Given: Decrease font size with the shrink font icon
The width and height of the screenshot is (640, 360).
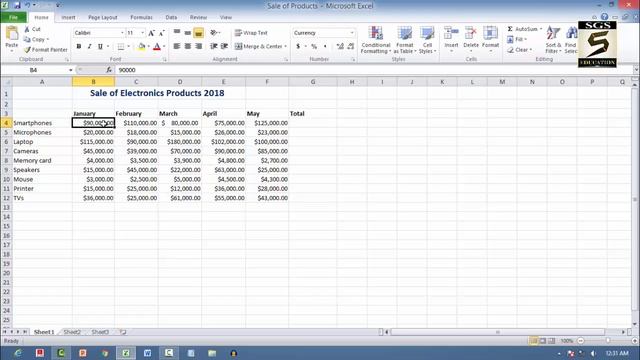Looking at the screenshot, I should [x=162, y=33].
